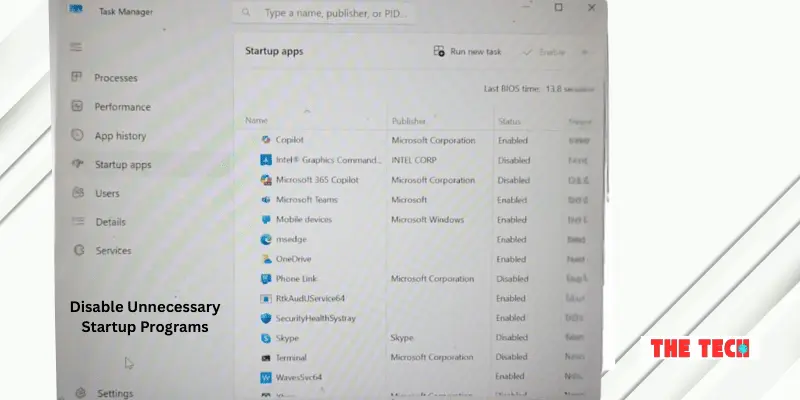Viewport: 800px width, 400px height.
Task: Click the Users people icon
Action: click(78, 192)
